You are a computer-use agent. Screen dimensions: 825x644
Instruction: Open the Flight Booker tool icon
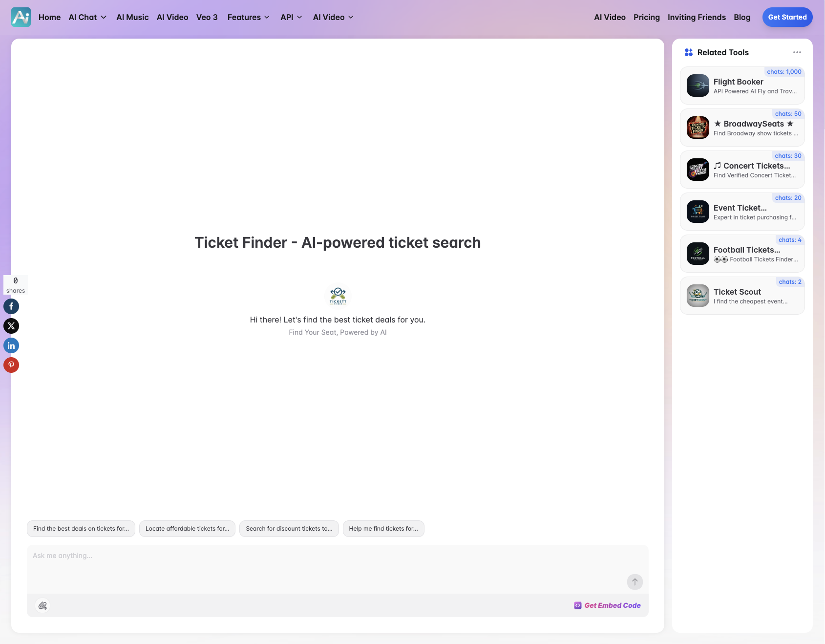click(698, 86)
